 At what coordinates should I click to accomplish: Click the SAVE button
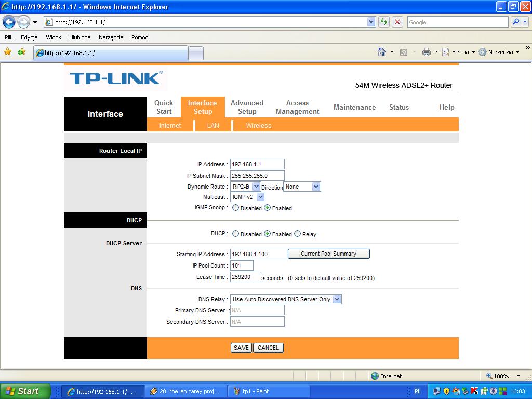coord(241,348)
